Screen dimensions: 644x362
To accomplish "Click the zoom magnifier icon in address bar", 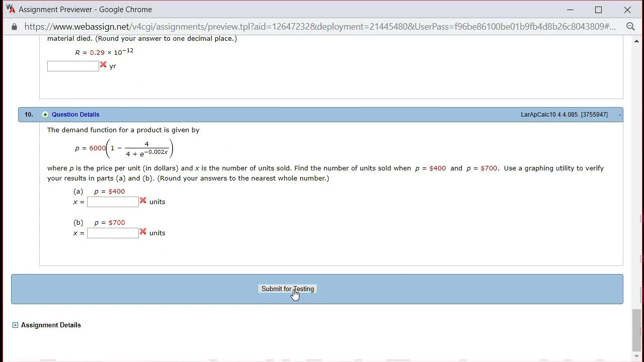I will 630,27.
